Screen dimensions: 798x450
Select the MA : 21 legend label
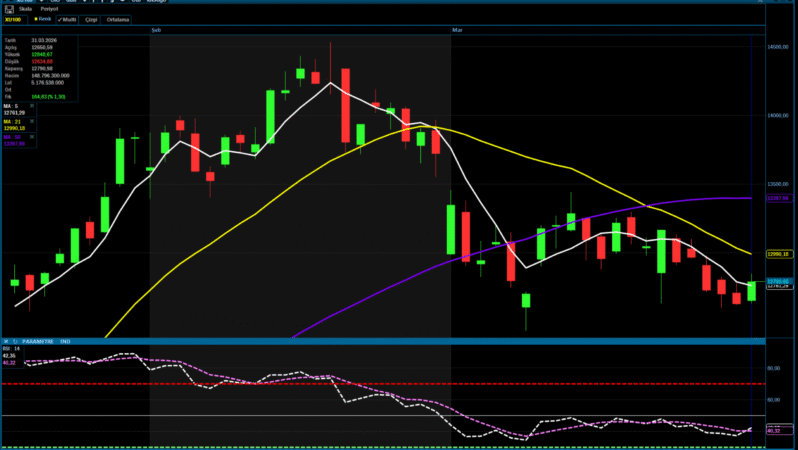(14, 120)
